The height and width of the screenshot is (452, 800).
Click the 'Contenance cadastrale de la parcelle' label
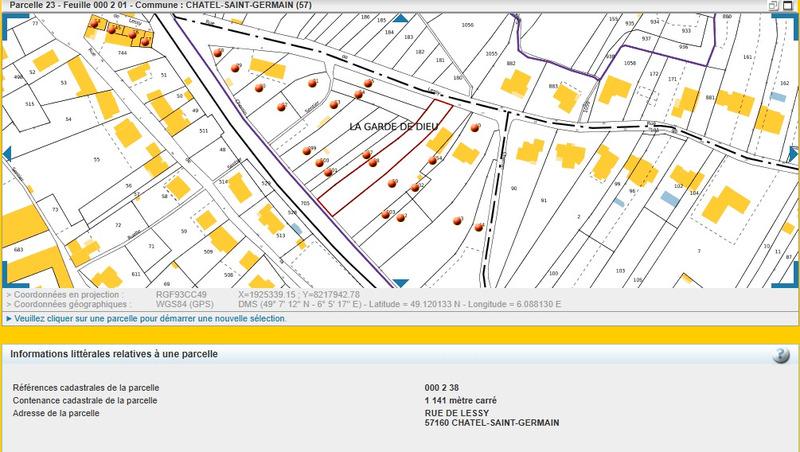(x=85, y=400)
